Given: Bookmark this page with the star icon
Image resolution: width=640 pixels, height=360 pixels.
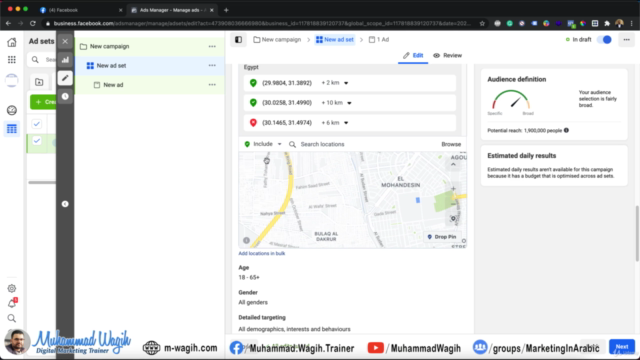Looking at the screenshot, I should [482, 23].
